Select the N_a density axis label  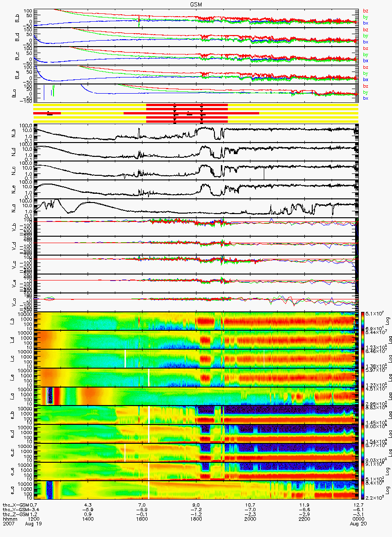(x=14, y=208)
